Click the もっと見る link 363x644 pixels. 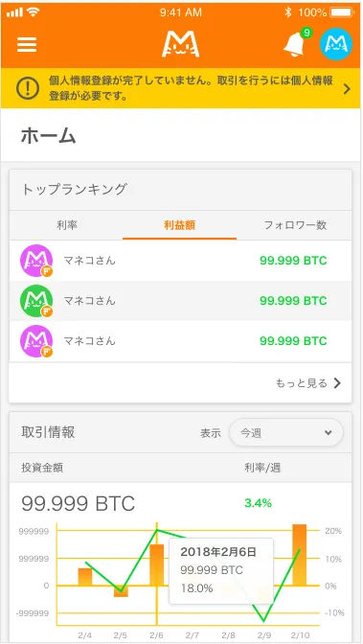(302, 383)
